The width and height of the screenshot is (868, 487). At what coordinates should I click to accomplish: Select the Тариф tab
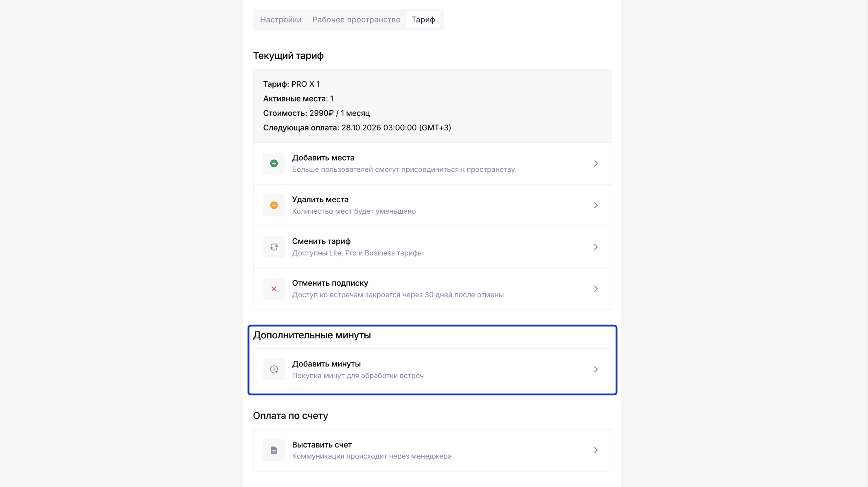click(423, 20)
